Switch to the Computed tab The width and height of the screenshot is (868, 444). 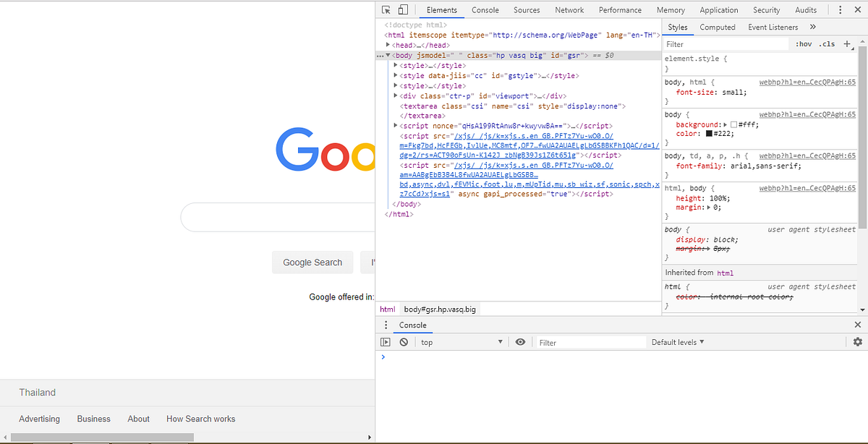718,27
